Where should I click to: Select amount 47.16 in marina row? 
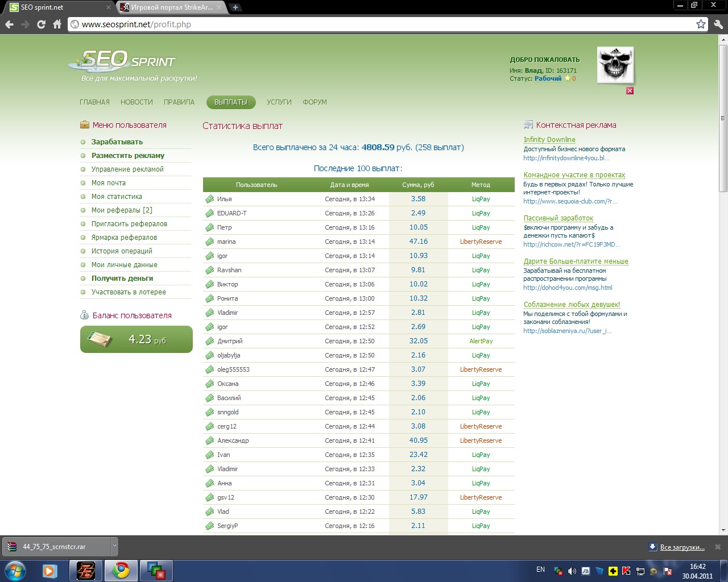coord(419,242)
